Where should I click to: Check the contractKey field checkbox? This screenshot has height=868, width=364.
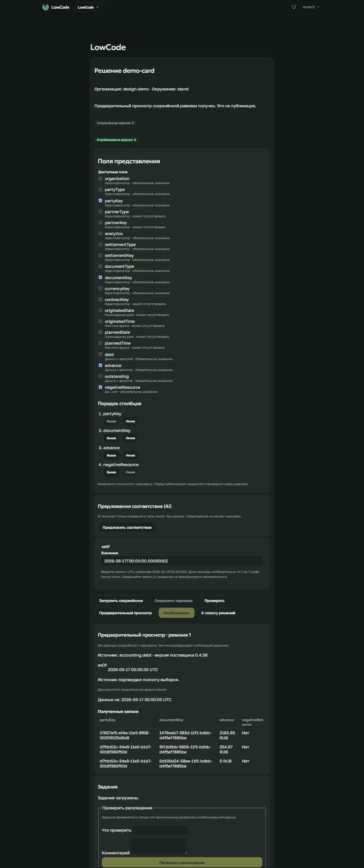(101, 299)
